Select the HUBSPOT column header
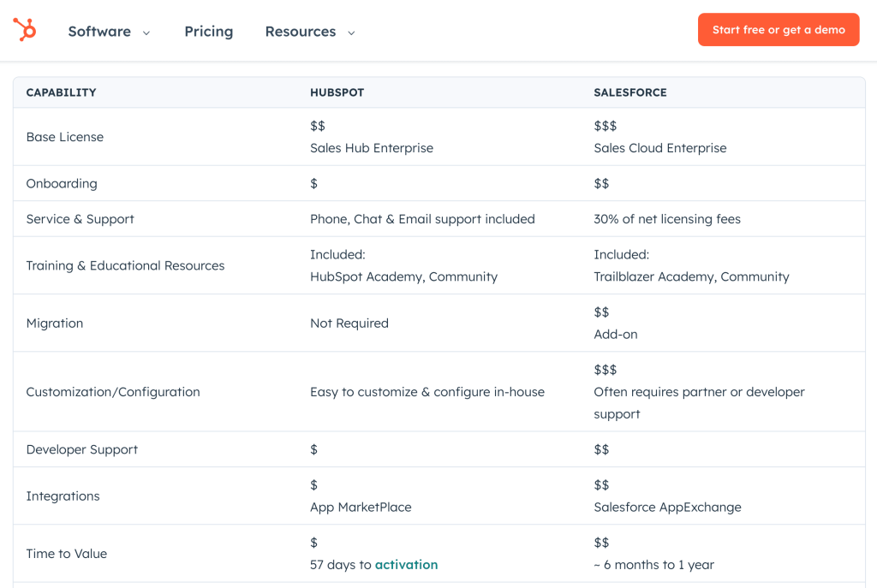 (337, 92)
